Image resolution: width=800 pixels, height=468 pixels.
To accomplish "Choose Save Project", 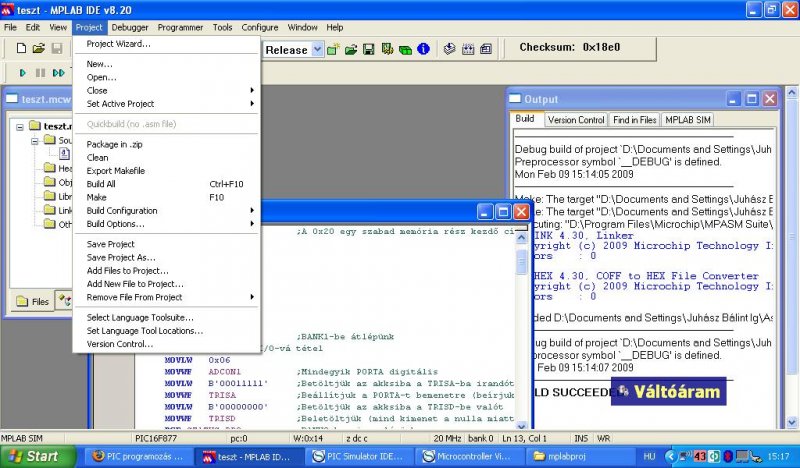I will click(x=166, y=244).
